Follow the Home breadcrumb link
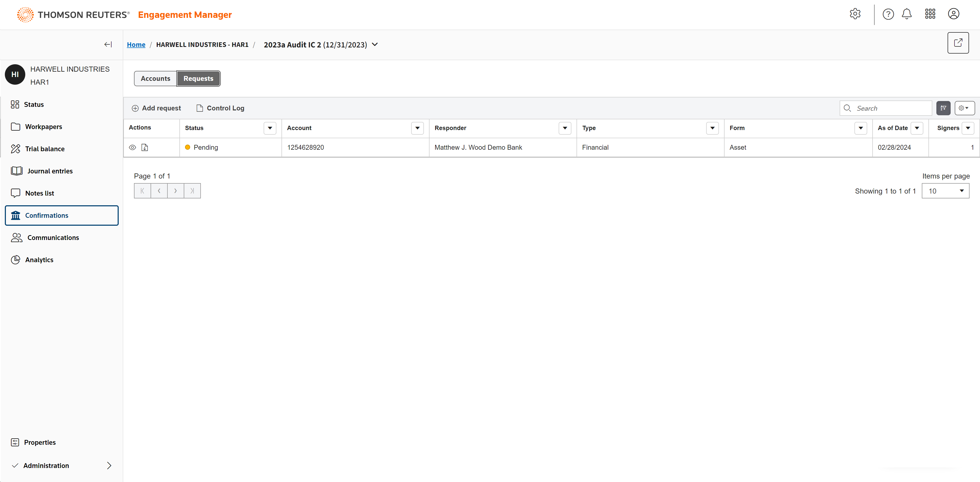 (x=136, y=44)
